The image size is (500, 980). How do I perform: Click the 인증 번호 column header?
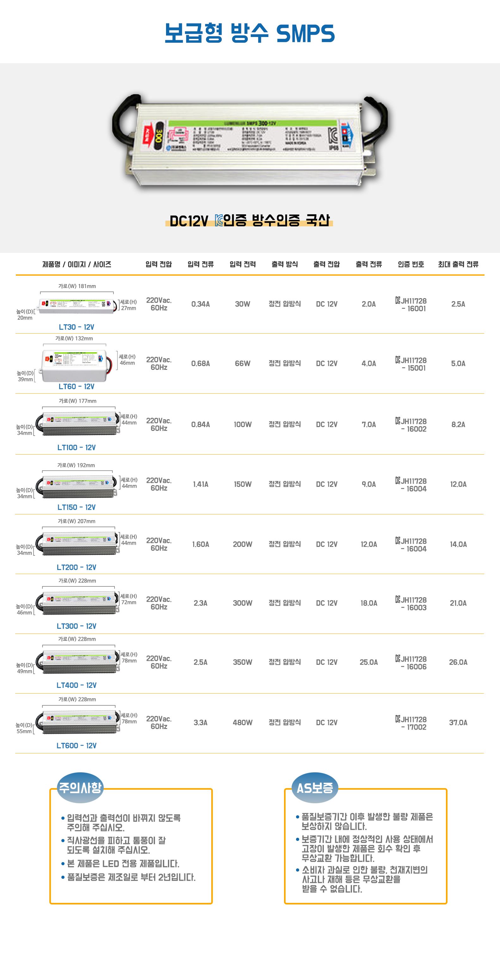point(410,264)
